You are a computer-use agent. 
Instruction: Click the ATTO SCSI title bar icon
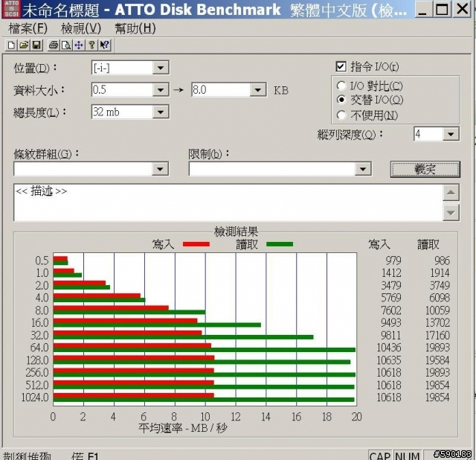tap(11, 8)
